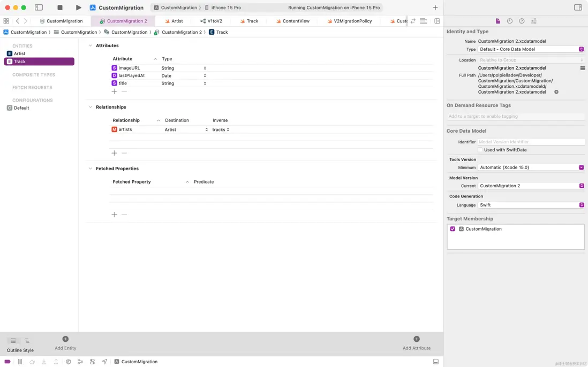Toggle the inspectors panel button

[578, 7]
